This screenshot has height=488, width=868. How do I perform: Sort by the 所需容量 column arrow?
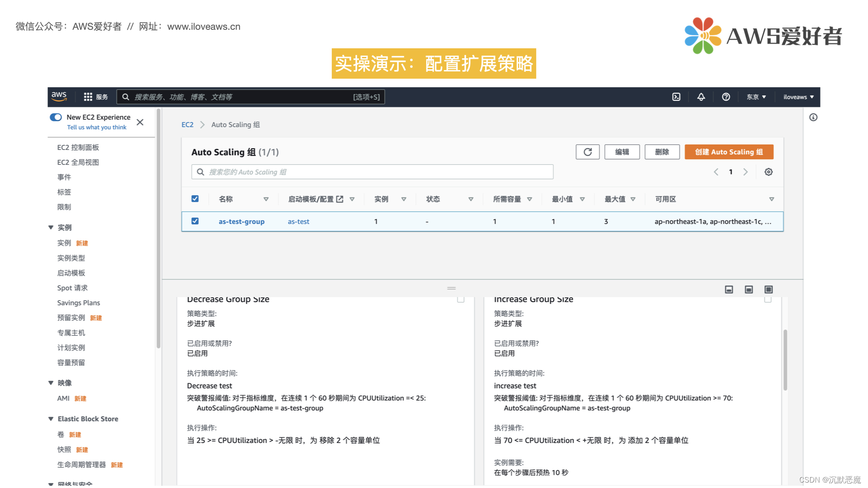click(x=529, y=199)
